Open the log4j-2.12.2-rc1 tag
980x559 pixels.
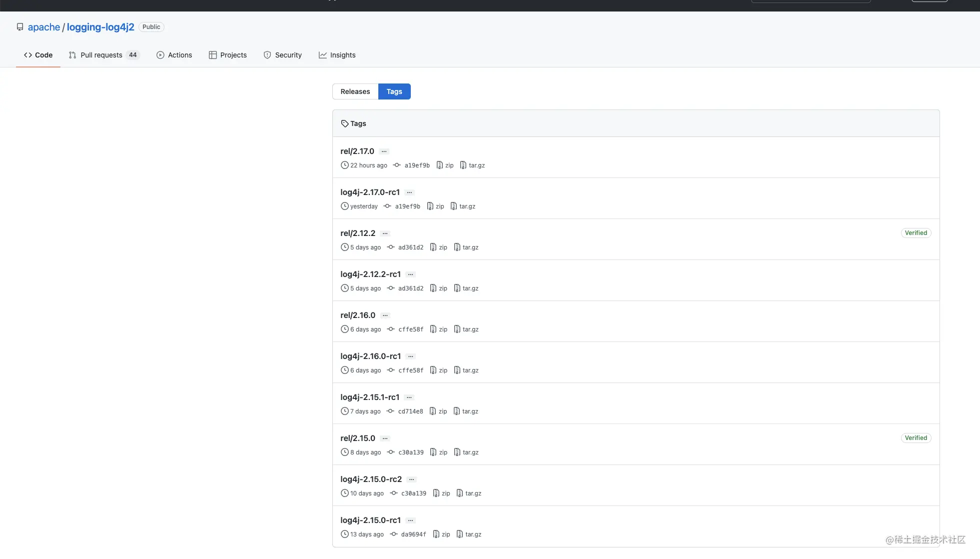click(x=371, y=274)
